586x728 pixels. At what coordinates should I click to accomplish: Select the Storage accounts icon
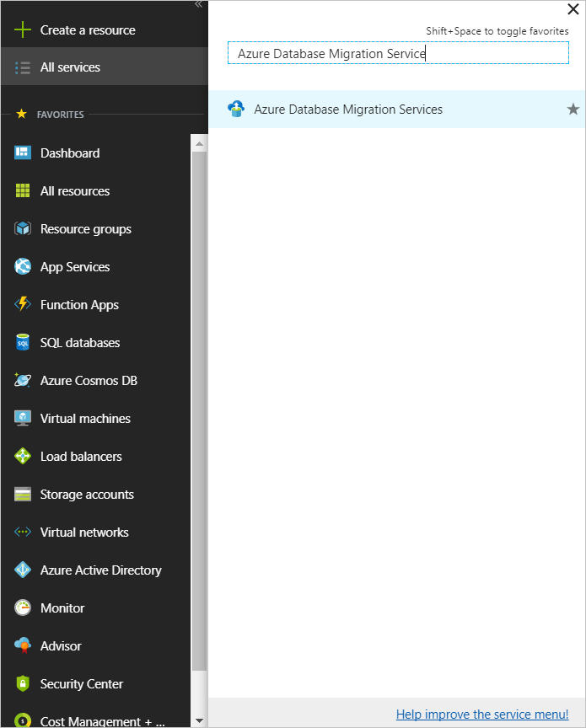23,494
